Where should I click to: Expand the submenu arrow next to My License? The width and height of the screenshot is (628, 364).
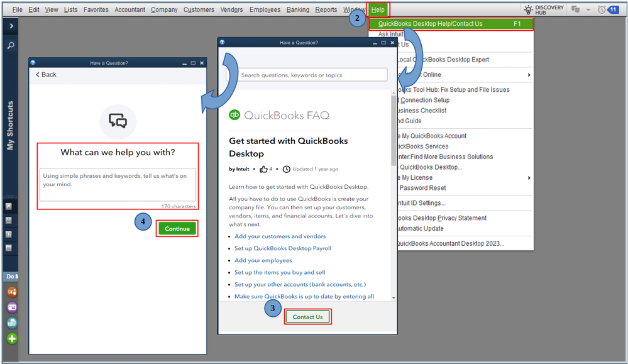pos(530,177)
